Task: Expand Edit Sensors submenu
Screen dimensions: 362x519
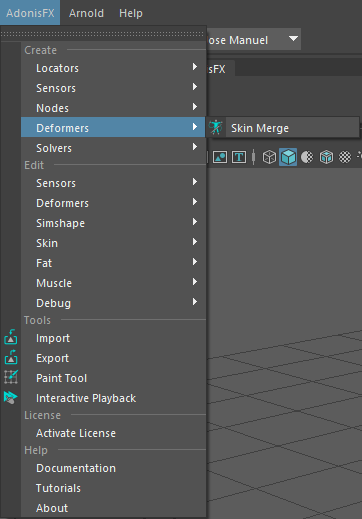Action: tap(113, 183)
